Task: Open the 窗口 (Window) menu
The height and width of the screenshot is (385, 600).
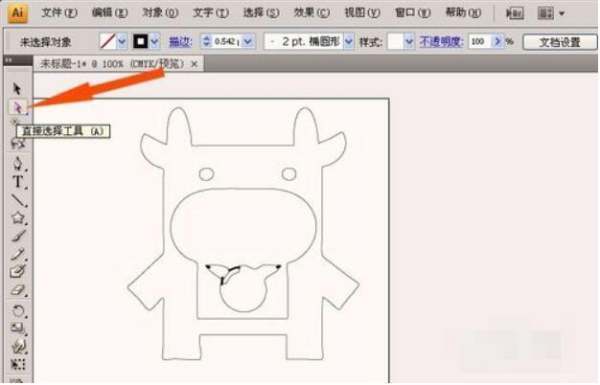Action: click(412, 13)
